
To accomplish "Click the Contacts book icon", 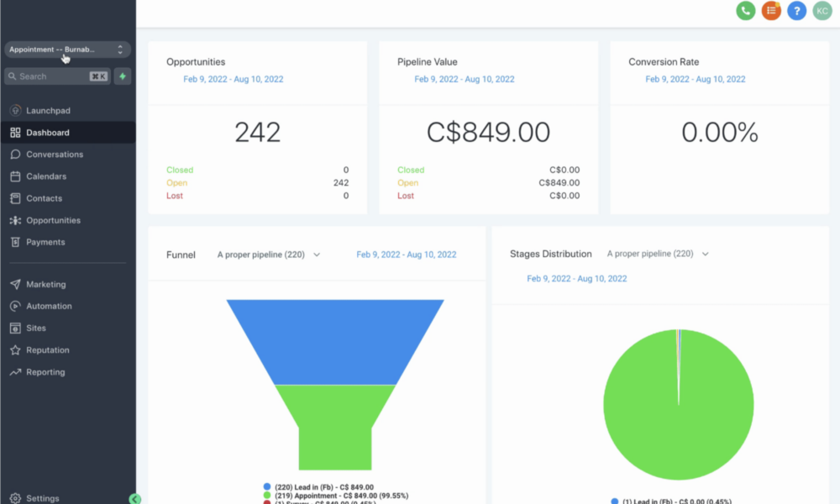I will pos(15,198).
